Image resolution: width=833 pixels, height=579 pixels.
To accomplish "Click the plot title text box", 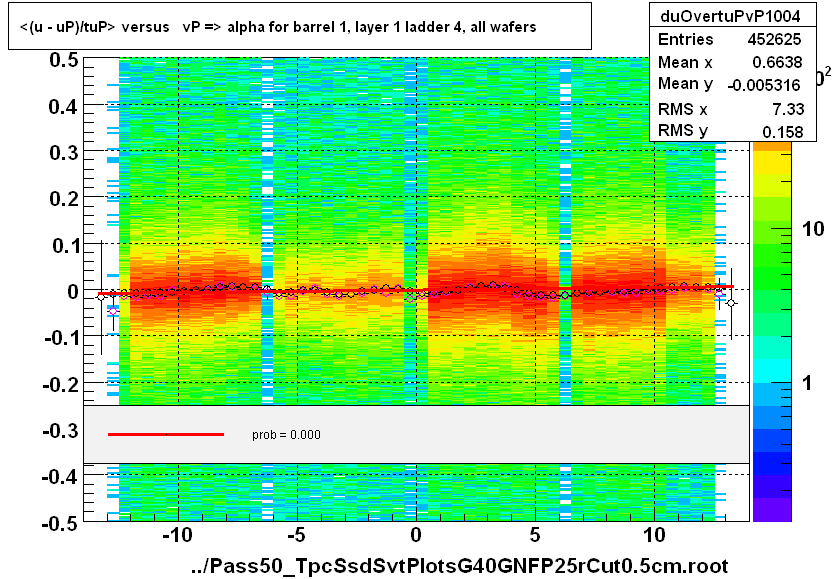I will 300,26.
